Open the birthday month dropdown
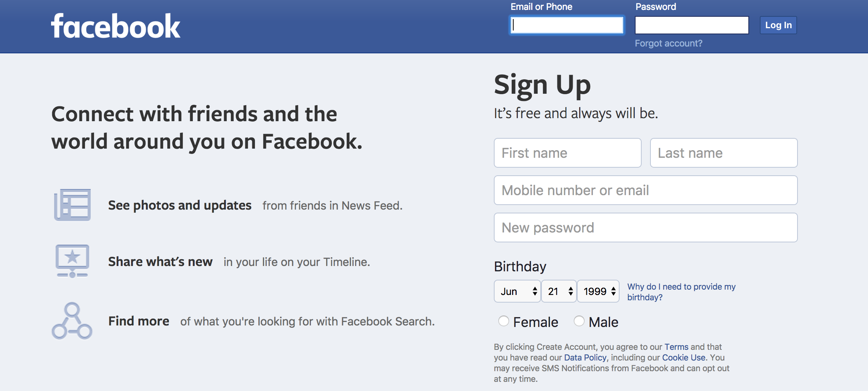 tap(517, 292)
